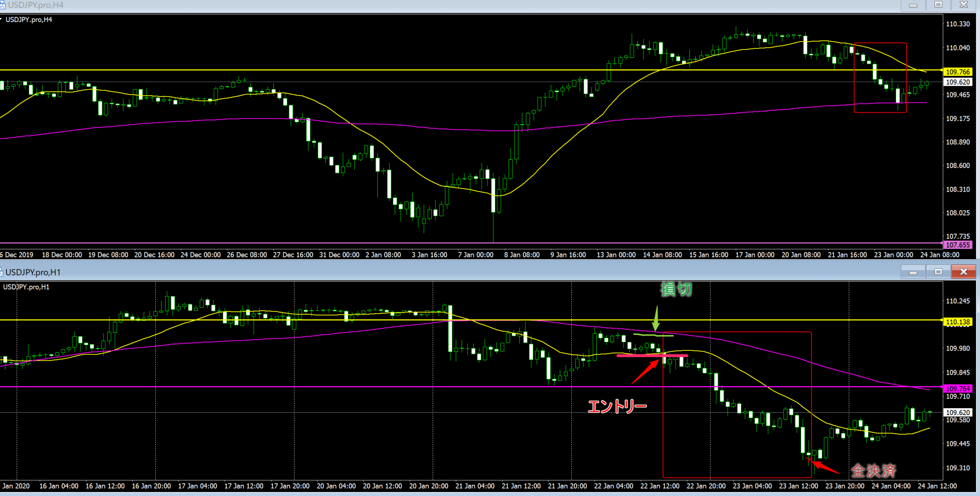The height and width of the screenshot is (496, 980).
Task: Click the USDJPY.pro,H1 symbol label inside the chart
Action: 26,287
